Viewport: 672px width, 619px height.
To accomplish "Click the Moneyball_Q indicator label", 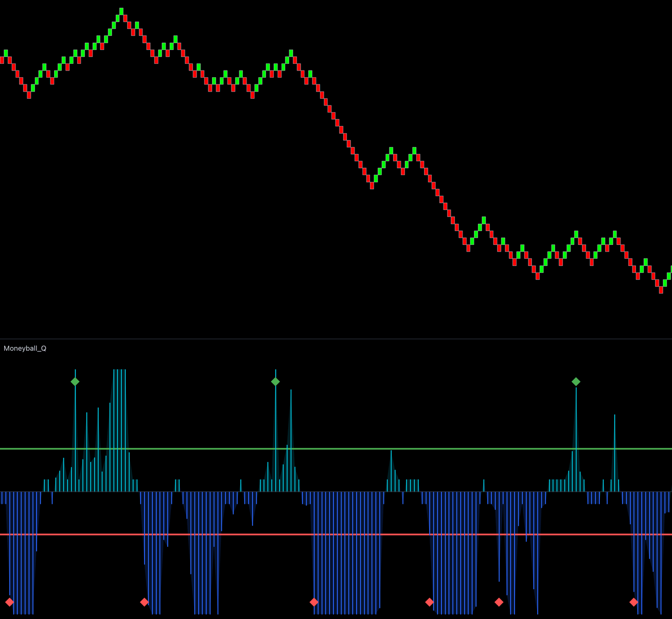I will (26, 348).
